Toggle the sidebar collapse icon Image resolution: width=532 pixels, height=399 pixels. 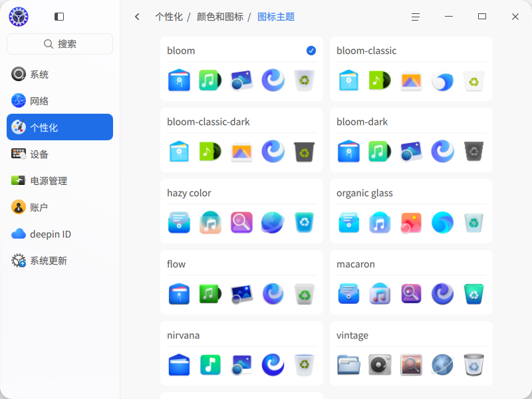(59, 17)
